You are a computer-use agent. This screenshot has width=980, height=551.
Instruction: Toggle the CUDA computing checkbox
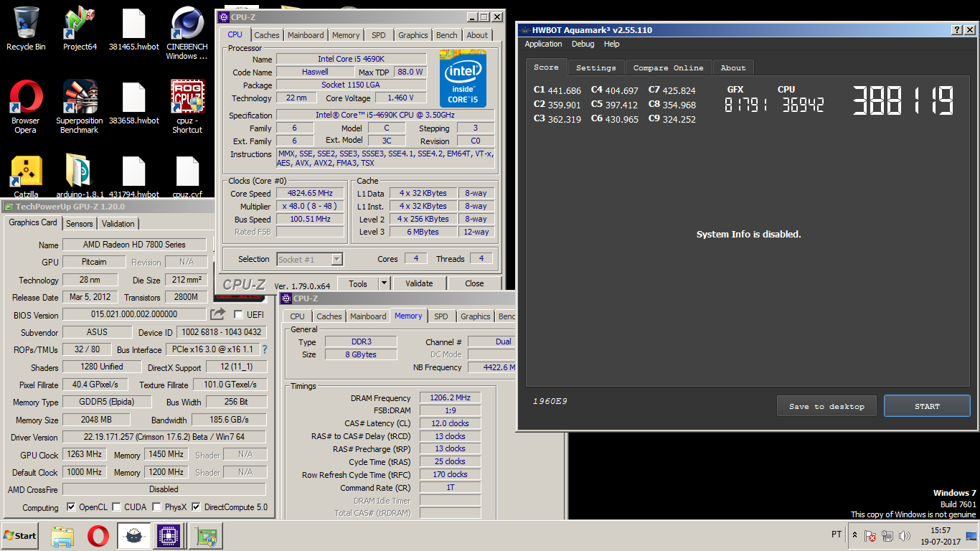point(116,507)
